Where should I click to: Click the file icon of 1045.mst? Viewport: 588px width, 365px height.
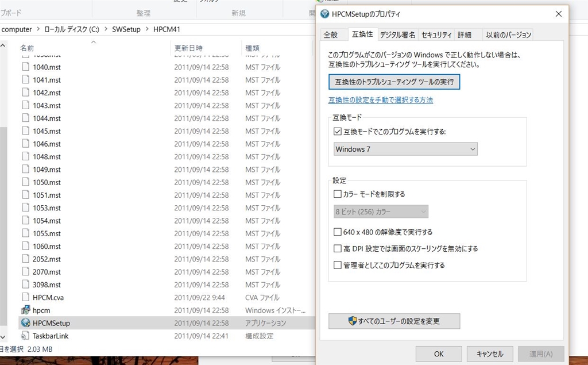point(25,130)
